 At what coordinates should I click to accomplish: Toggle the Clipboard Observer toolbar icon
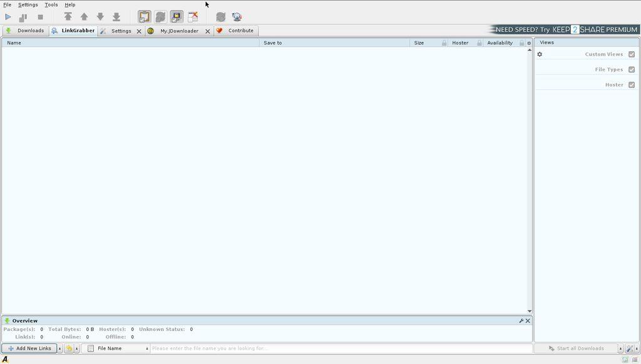[x=145, y=17]
